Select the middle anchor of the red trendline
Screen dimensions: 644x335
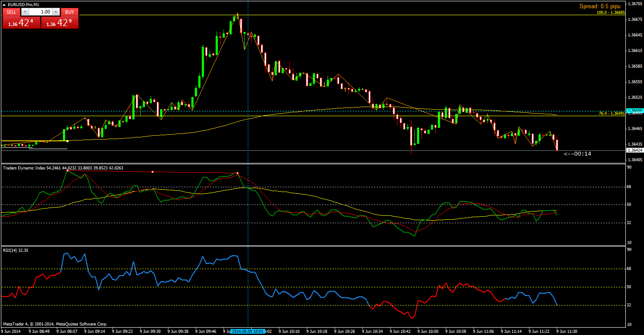click(152, 172)
